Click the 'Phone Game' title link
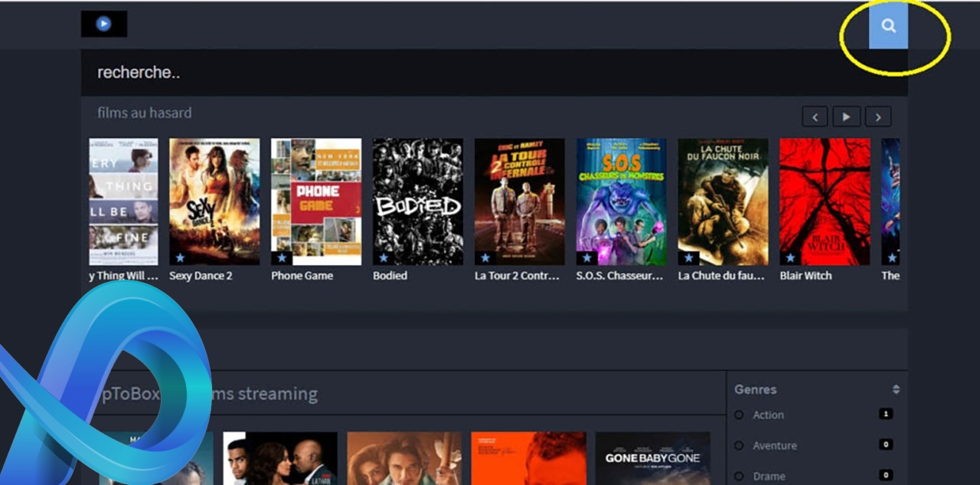The image size is (980, 485). coord(302,276)
